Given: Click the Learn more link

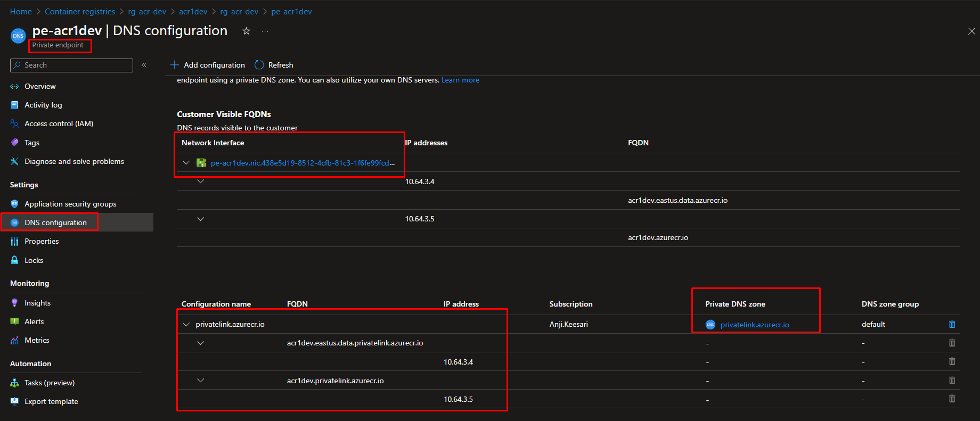Looking at the screenshot, I should click(x=460, y=80).
